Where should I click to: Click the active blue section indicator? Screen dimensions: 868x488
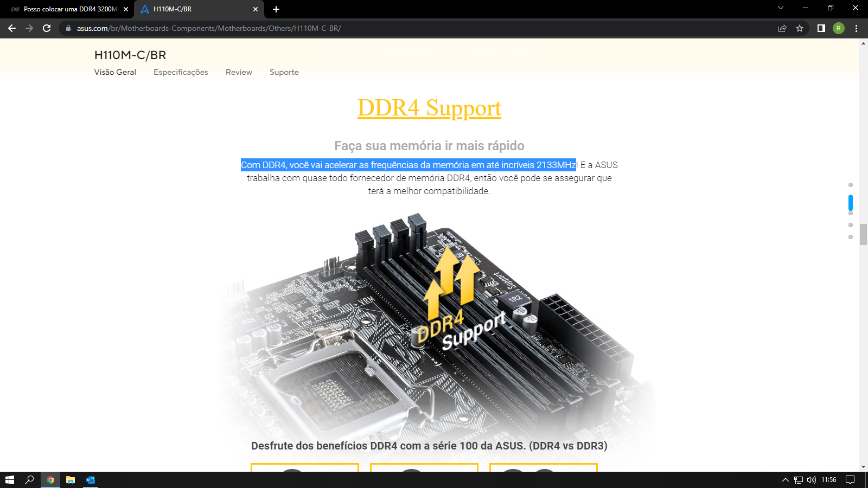[851, 203]
